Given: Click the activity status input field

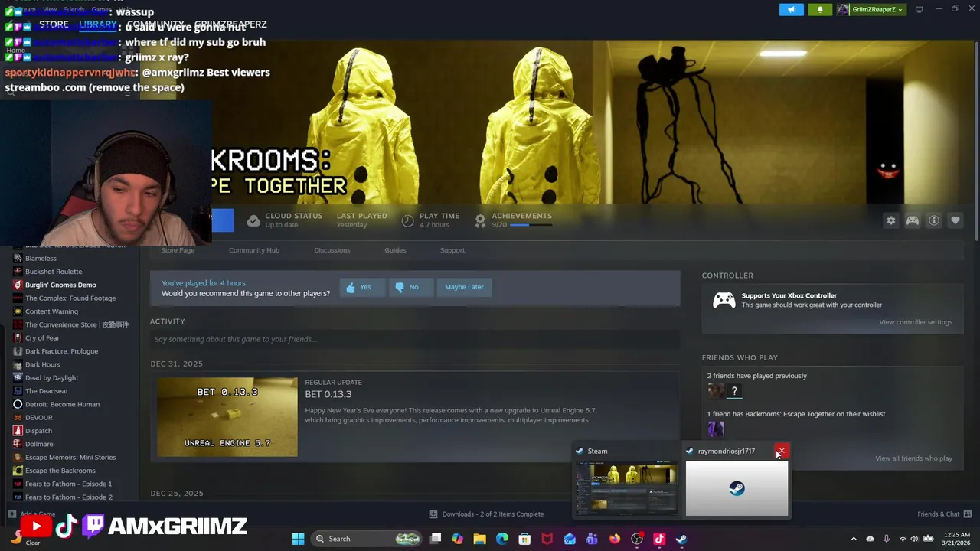Looking at the screenshot, I should point(414,339).
